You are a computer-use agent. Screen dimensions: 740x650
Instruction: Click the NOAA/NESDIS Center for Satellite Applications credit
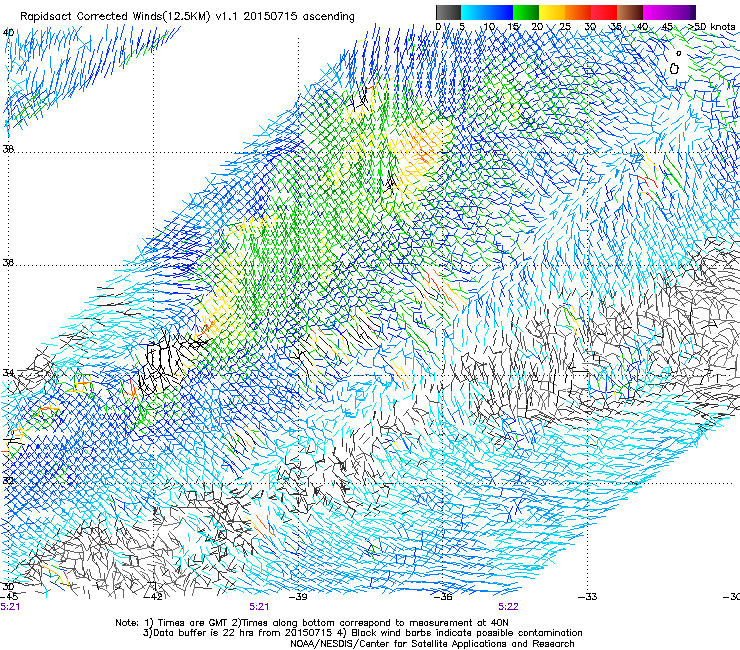coord(432,644)
